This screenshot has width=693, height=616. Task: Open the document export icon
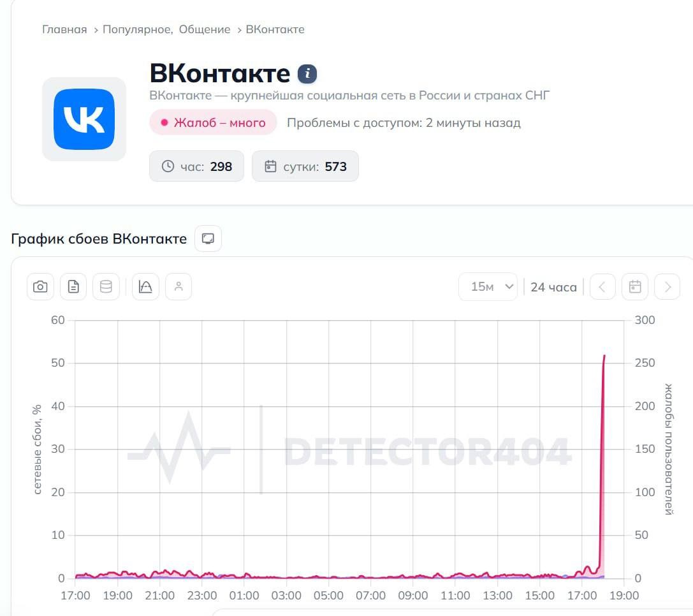click(x=73, y=286)
